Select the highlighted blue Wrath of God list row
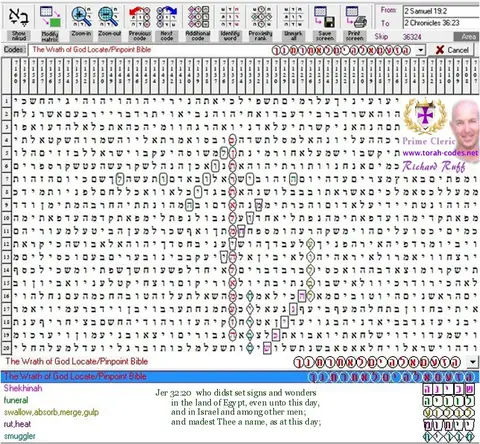480x444 pixels. pyautogui.click(x=240, y=377)
